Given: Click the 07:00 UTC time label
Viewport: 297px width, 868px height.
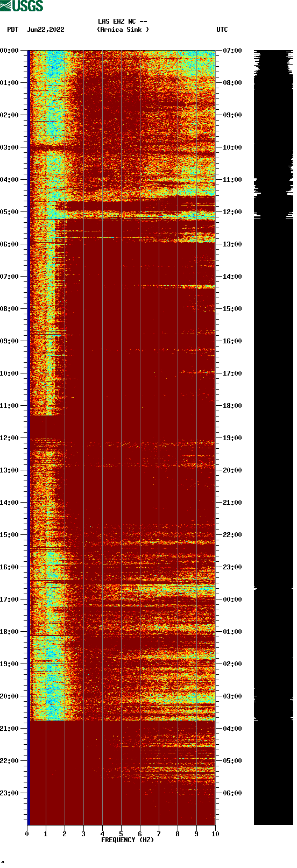Looking at the screenshot, I should coord(232,51).
